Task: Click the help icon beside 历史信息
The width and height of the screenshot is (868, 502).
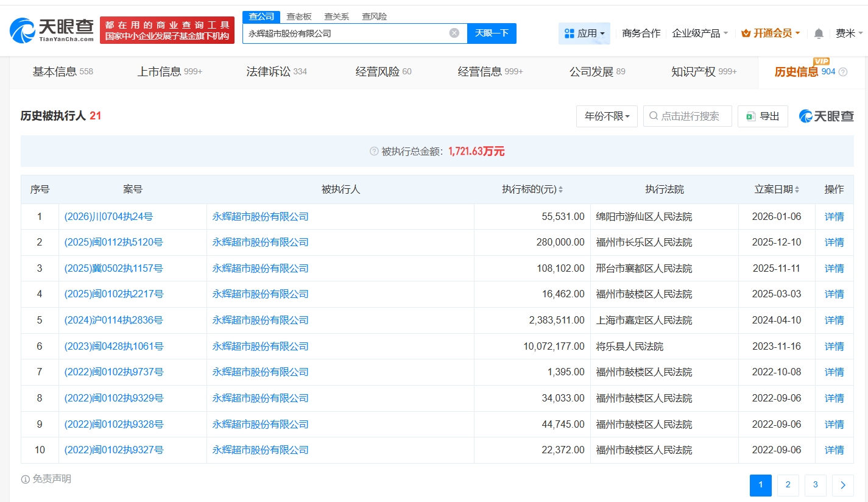Action: coord(843,72)
